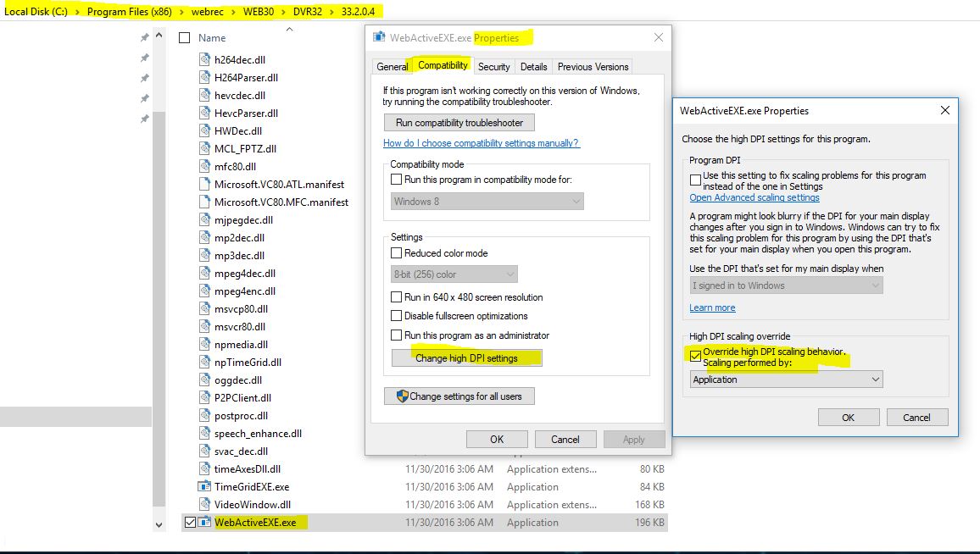The width and height of the screenshot is (980, 554).
Task: Click the Learn more link
Action: tap(712, 307)
